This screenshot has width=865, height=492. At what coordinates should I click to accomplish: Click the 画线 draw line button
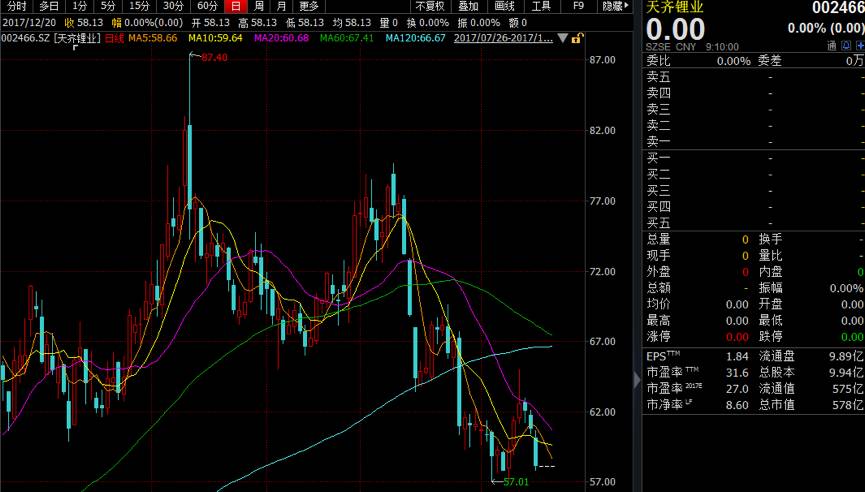click(504, 6)
